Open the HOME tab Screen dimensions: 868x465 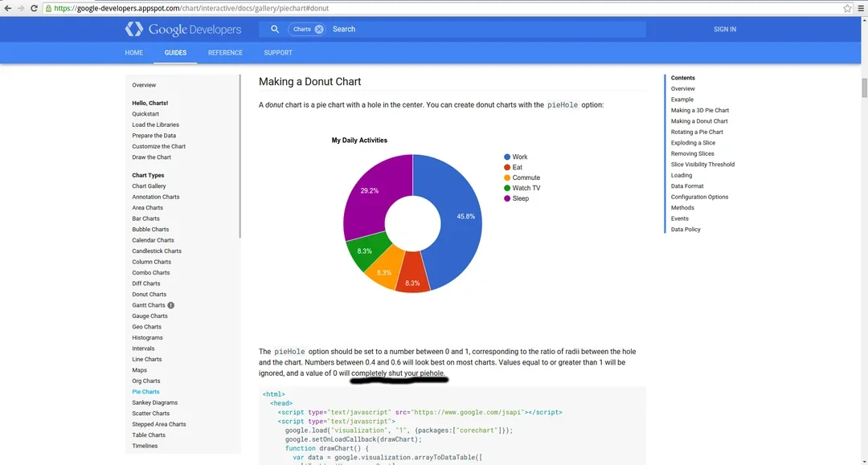pos(134,52)
